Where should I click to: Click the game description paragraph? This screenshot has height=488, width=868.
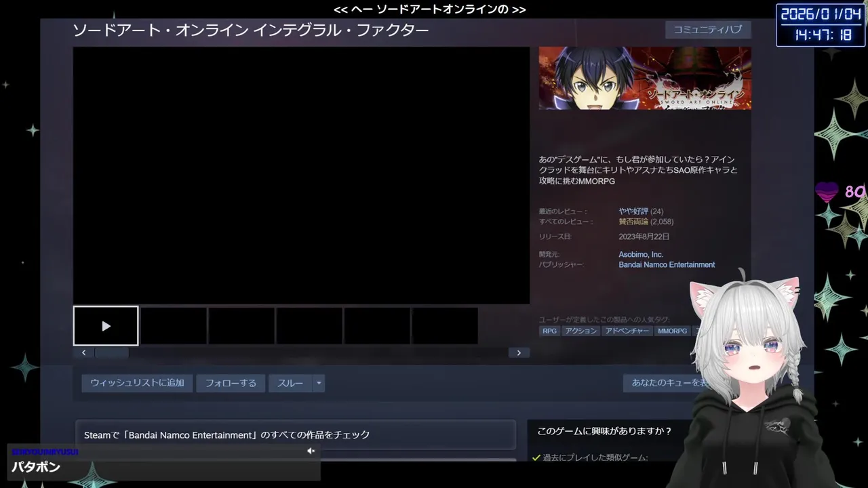coord(638,170)
